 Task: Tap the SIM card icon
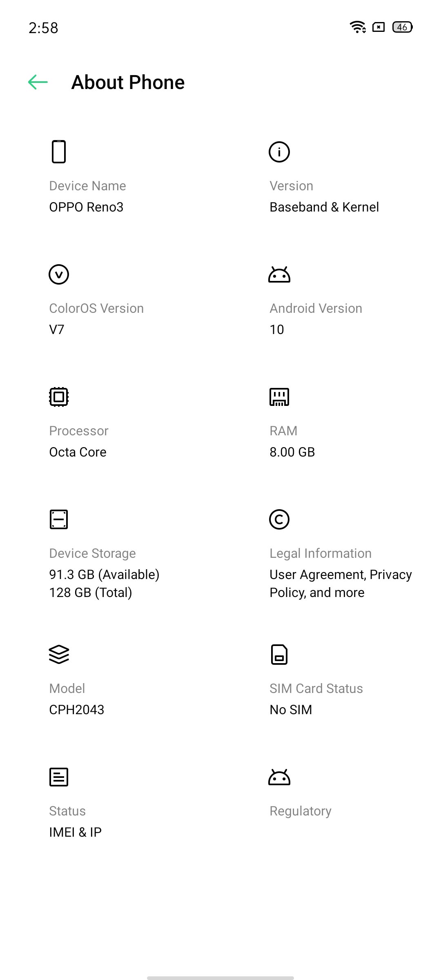(279, 655)
